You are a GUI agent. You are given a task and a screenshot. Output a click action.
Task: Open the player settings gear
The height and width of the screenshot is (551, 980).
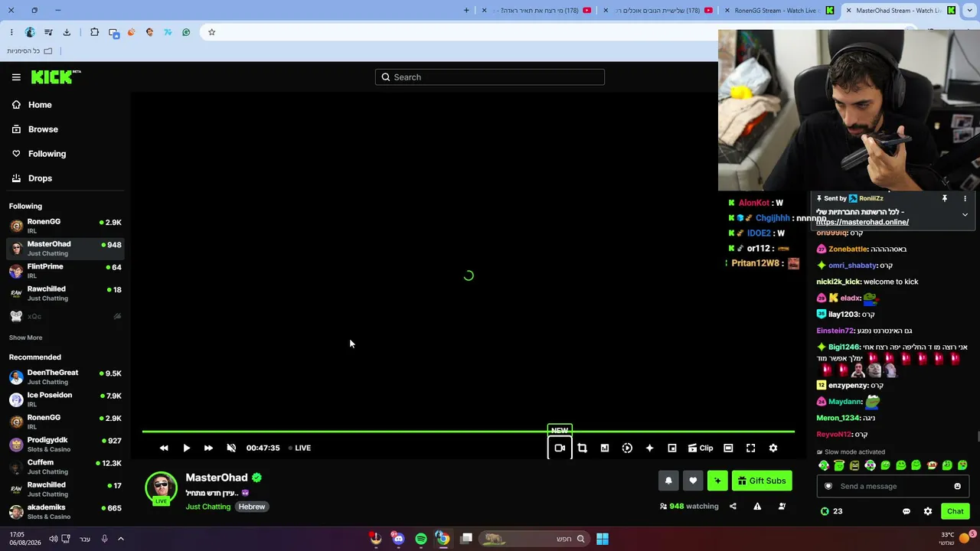pos(773,448)
